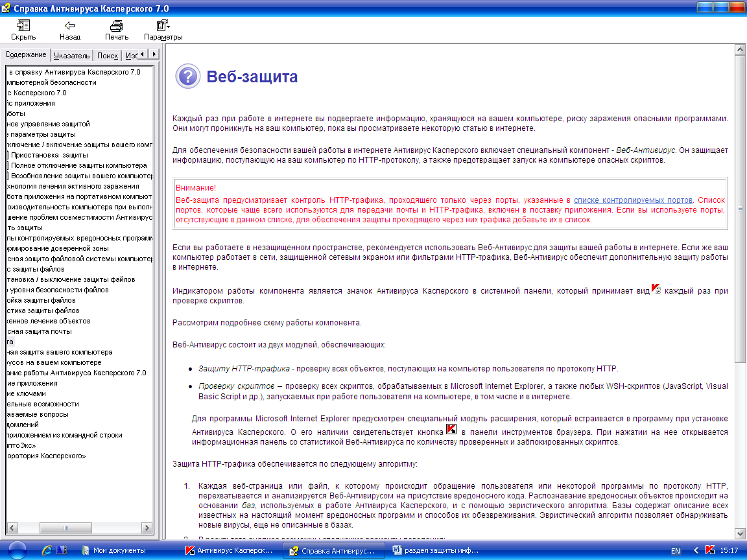Select 'параметры защиты' contents entry
The image size is (747, 560).
[41, 134]
